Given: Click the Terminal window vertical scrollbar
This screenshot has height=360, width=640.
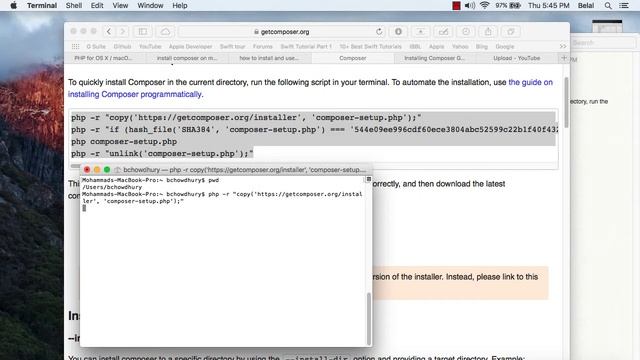Looking at the screenshot, I should (369, 319).
